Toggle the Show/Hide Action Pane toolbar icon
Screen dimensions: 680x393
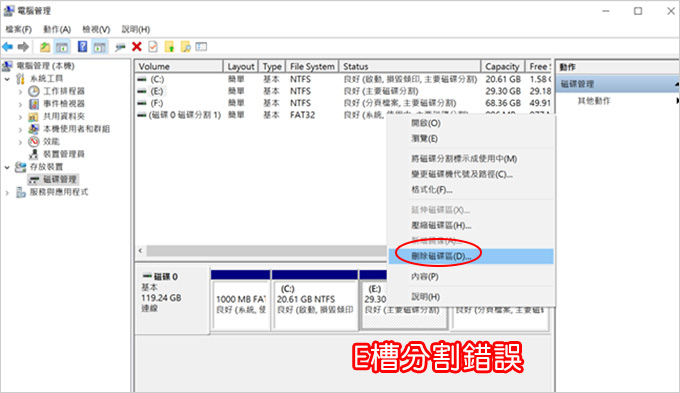click(100, 47)
